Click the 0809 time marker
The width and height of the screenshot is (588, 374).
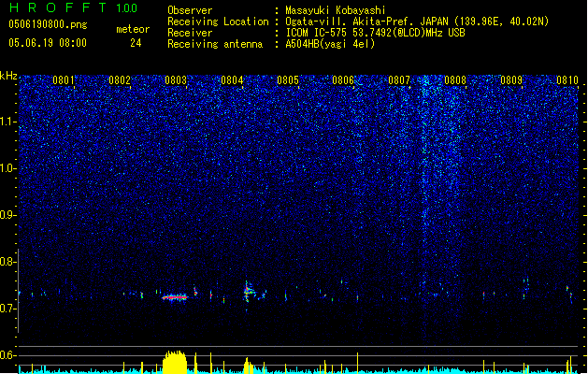[x=511, y=80]
